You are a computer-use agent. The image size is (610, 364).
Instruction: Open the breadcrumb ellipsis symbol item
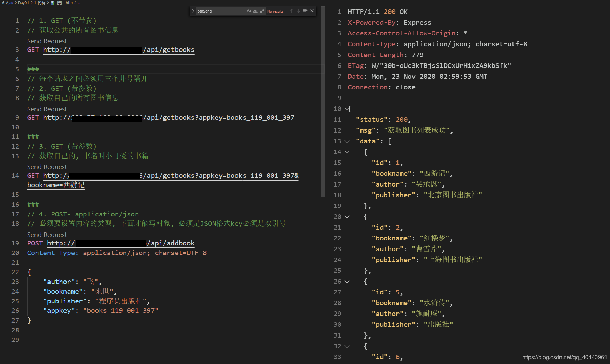79,3
